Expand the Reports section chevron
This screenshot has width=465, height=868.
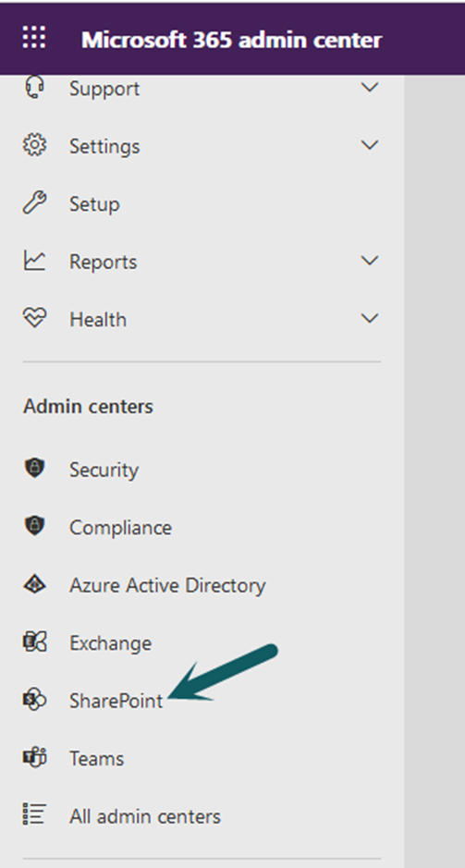tap(369, 260)
